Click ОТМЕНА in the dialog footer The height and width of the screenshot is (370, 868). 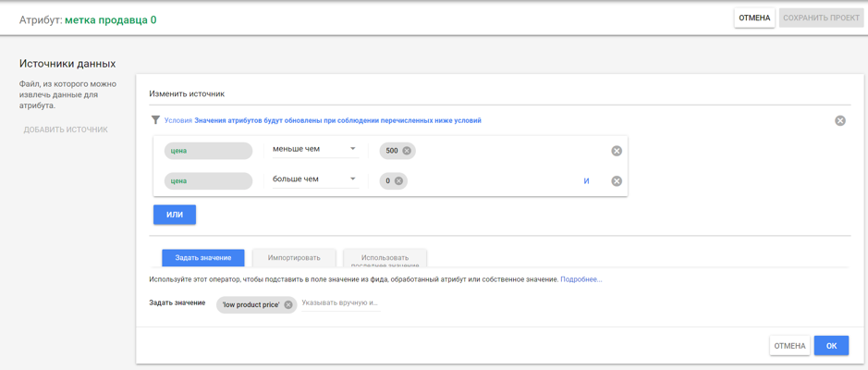tap(789, 346)
